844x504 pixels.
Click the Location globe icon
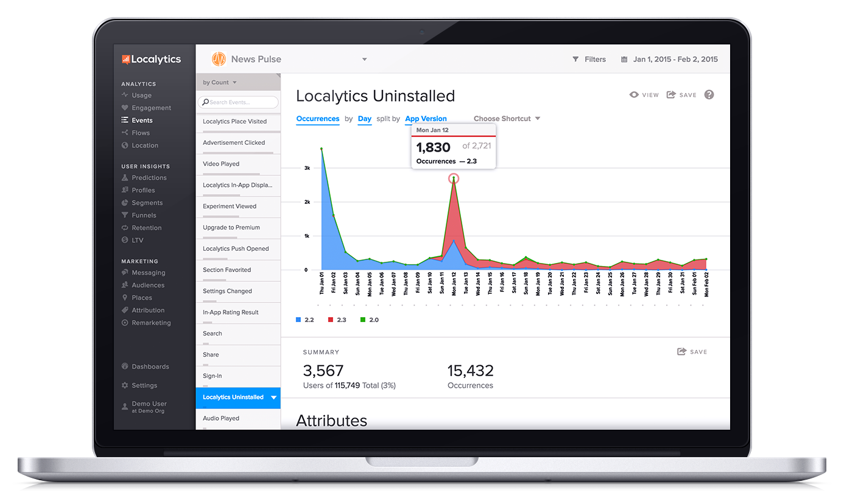pyautogui.click(x=125, y=145)
